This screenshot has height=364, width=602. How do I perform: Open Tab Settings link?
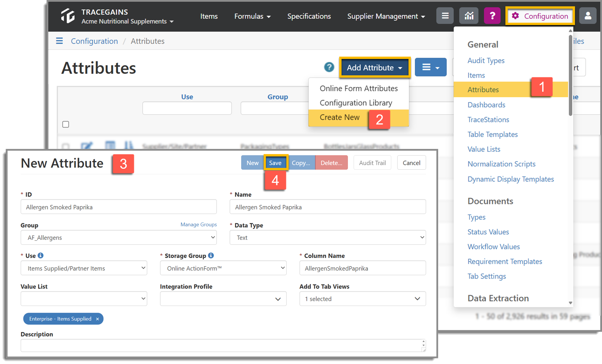487,276
